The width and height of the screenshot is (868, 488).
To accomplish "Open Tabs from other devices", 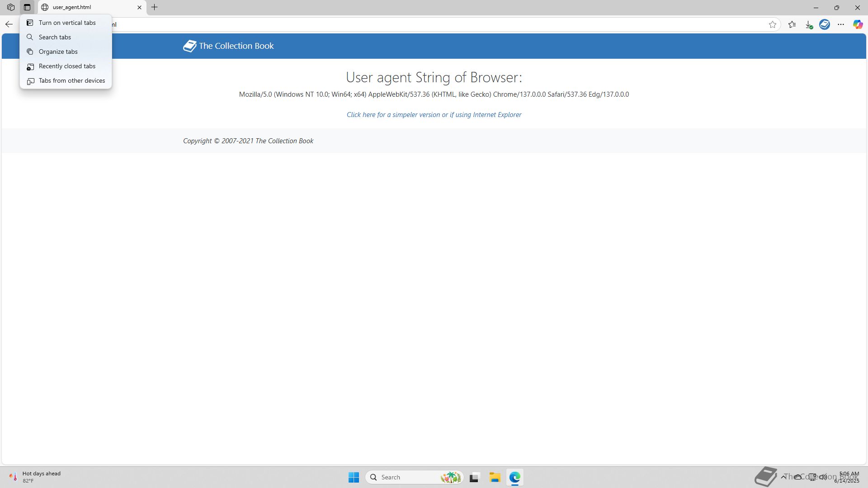I will tap(71, 80).
